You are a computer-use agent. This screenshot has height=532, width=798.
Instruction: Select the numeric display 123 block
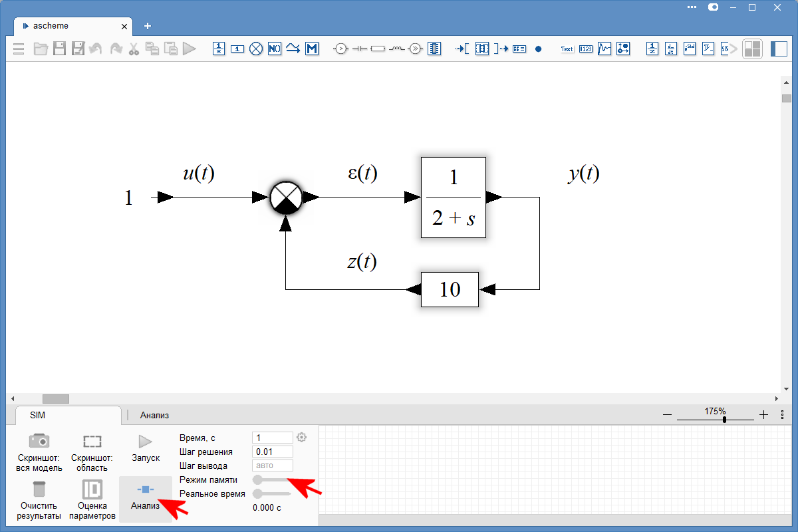point(585,49)
